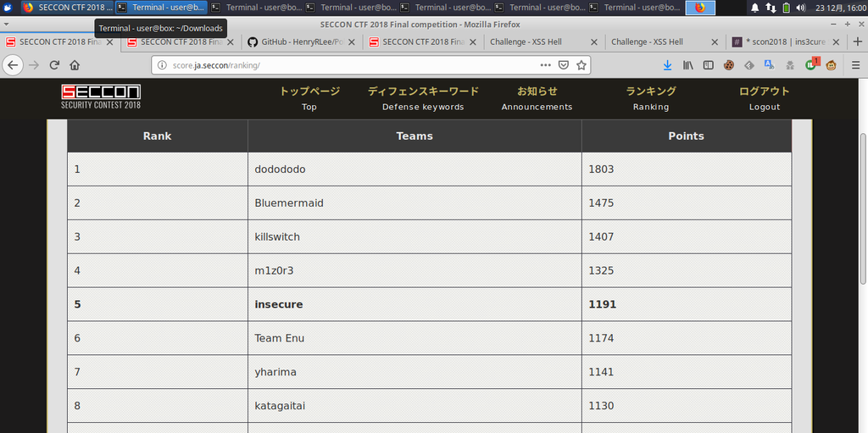Click the network connection tray icon
The width and height of the screenshot is (868, 433).
[771, 8]
